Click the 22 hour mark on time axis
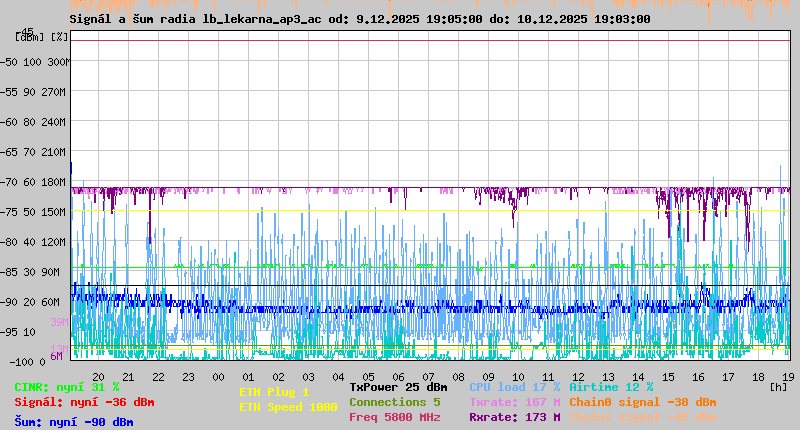Image resolution: width=800 pixels, height=430 pixels. coord(158,376)
